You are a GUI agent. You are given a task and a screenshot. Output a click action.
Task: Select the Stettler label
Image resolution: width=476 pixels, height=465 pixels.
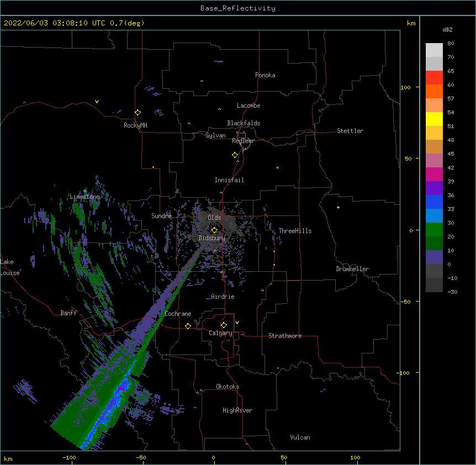coord(350,131)
